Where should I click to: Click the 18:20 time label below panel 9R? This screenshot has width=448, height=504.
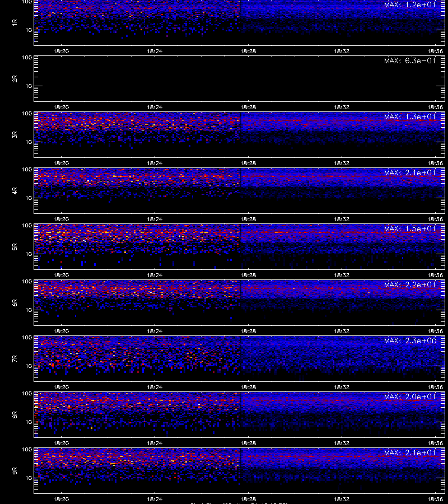[x=61, y=500]
